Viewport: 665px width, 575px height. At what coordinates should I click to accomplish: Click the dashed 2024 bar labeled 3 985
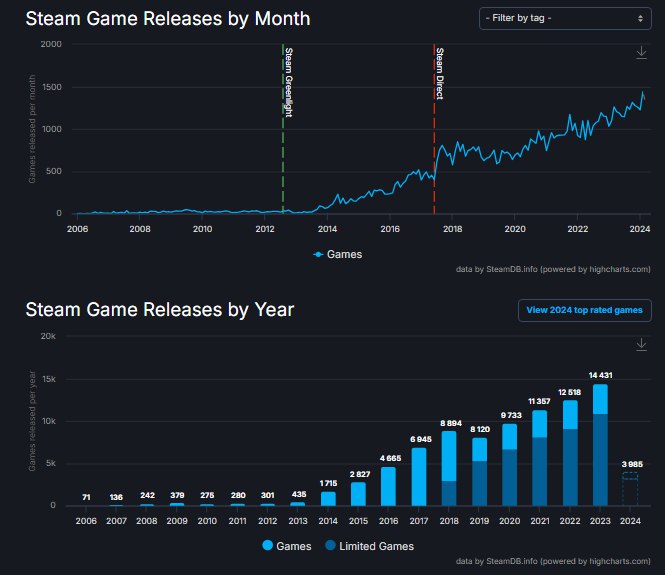pos(630,489)
